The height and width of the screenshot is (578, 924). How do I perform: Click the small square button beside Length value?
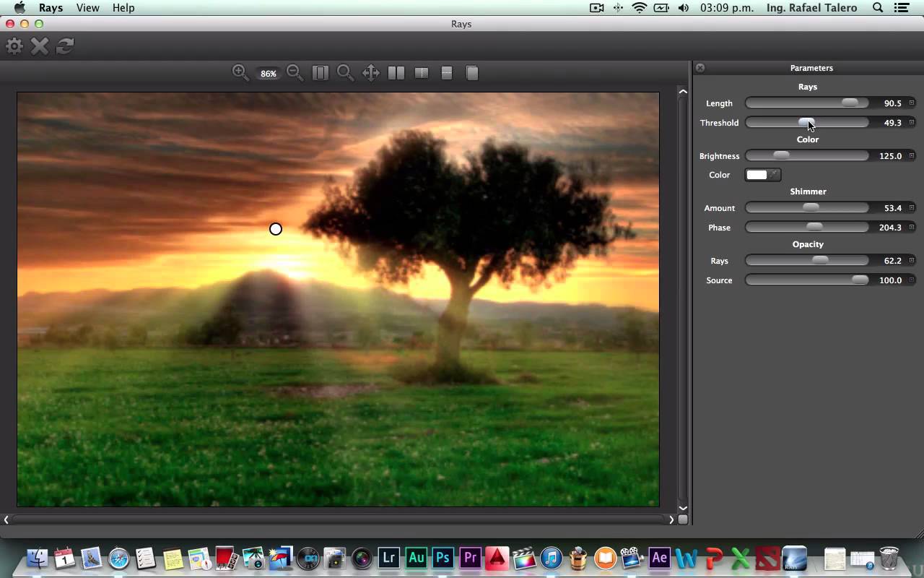tap(912, 103)
